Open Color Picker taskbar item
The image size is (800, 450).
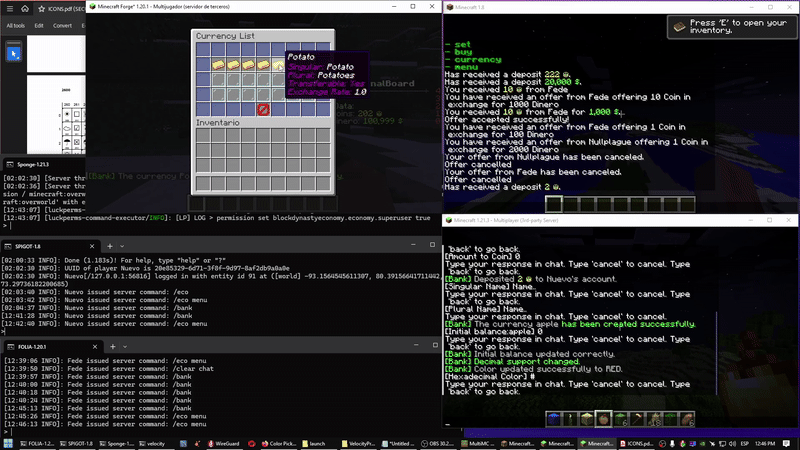[x=279, y=443]
